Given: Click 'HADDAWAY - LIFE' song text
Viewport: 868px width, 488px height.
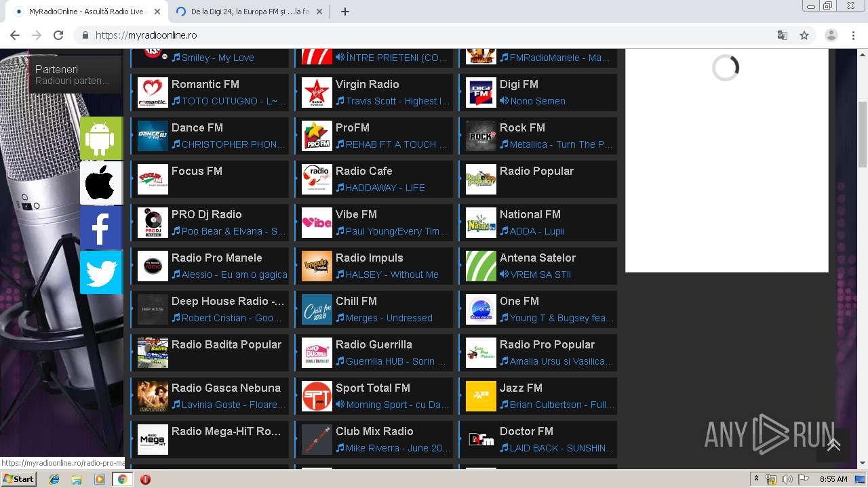Looking at the screenshot, I should tap(385, 188).
